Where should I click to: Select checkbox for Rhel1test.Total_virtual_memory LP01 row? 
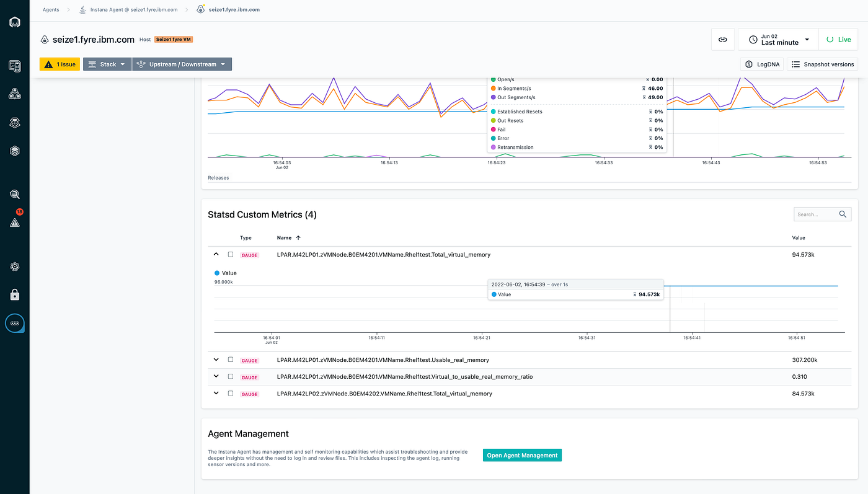pos(231,254)
